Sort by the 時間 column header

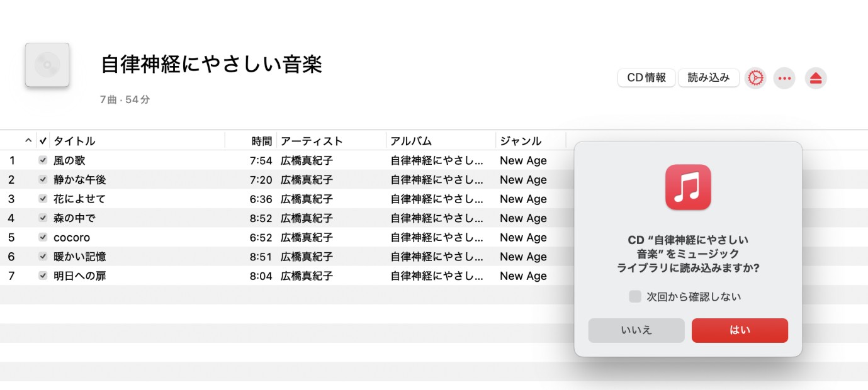(x=262, y=141)
